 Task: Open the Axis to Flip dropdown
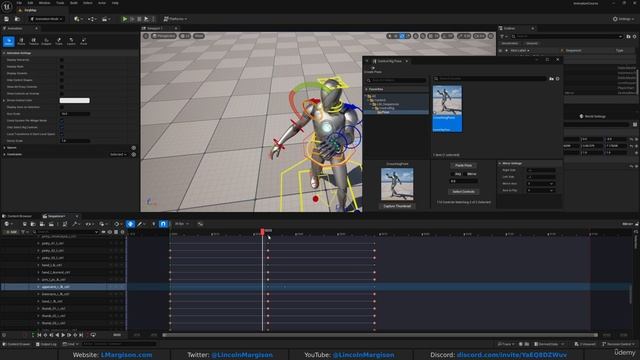(540, 190)
